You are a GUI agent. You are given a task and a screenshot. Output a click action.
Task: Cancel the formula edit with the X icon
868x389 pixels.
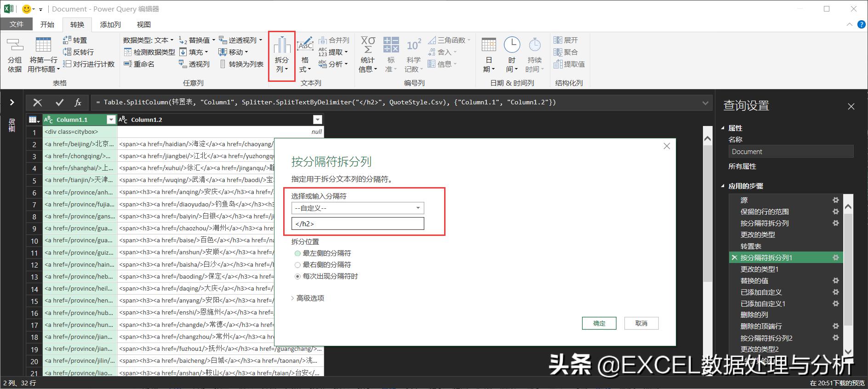[38, 103]
